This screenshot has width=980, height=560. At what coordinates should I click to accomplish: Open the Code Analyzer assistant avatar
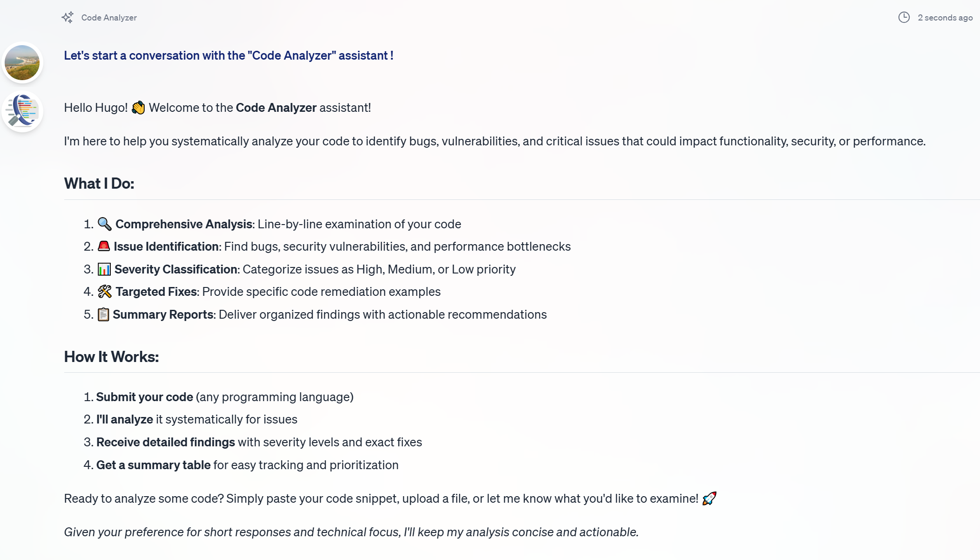tap(22, 111)
